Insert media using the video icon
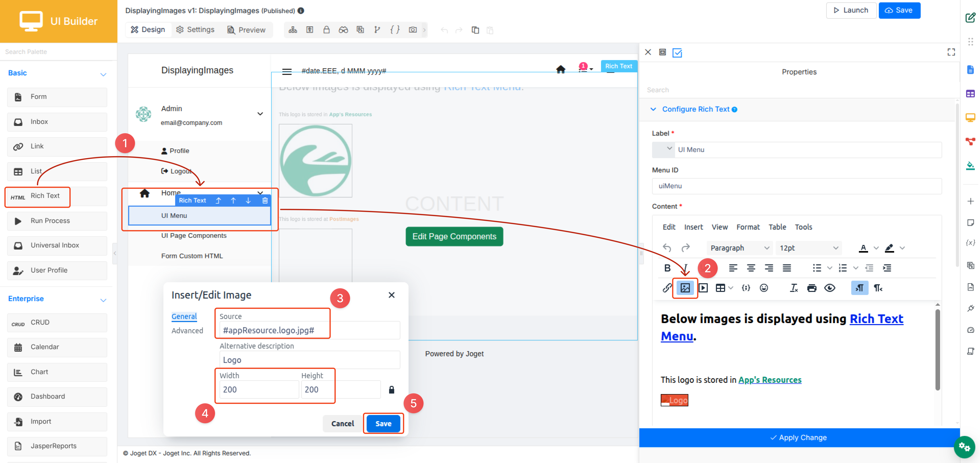Screen dimensions: 980x463 tap(703, 288)
